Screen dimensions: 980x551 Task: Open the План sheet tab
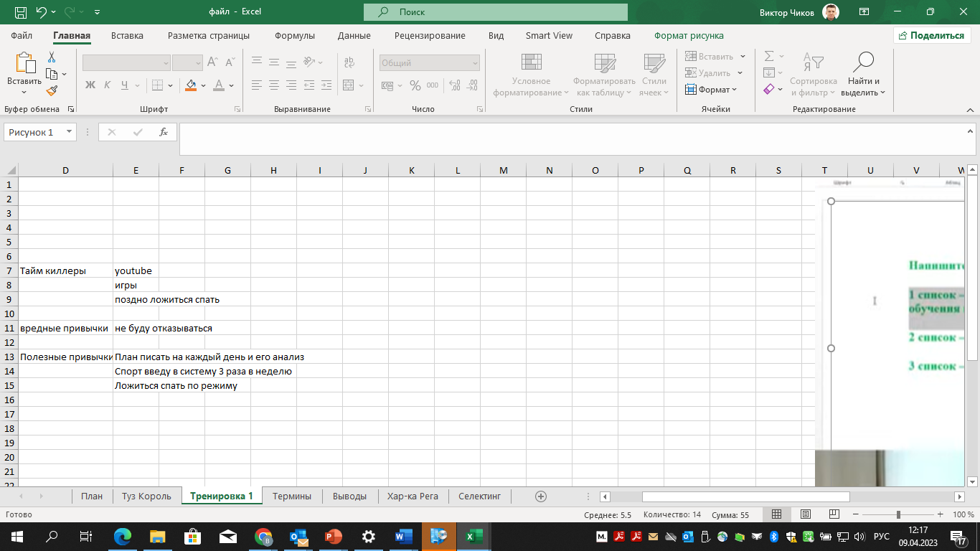[92, 496]
